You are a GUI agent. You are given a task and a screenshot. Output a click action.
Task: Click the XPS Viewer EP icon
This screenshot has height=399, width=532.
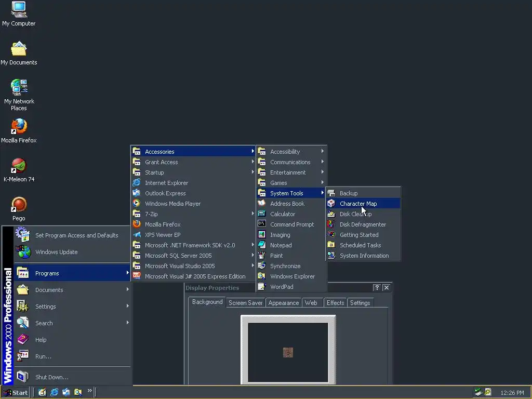[137, 234]
